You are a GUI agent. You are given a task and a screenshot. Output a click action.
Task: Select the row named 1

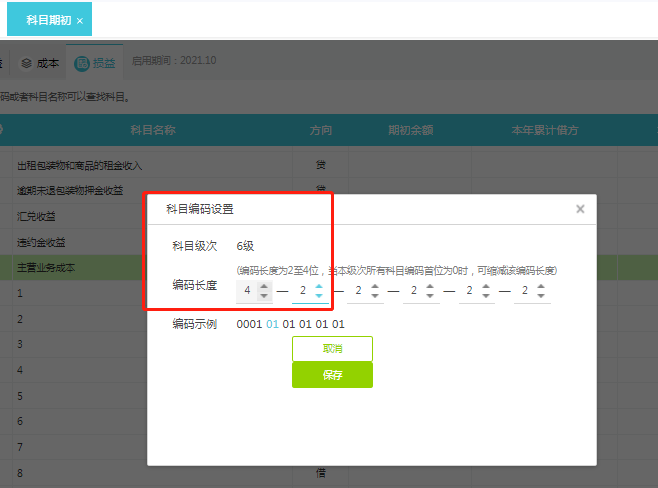click(x=20, y=293)
